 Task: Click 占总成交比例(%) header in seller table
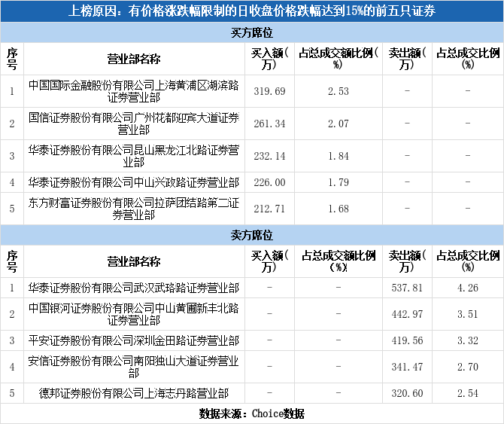click(x=468, y=261)
